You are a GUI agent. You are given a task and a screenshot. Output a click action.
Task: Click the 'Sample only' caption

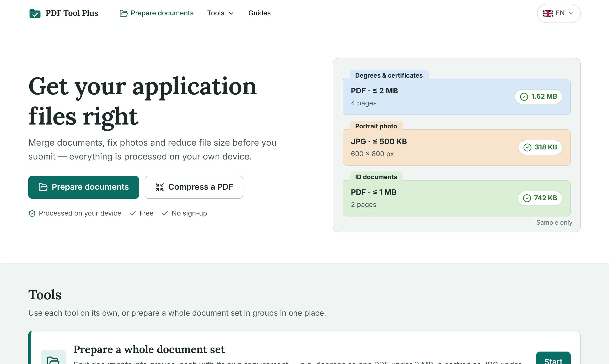[554, 222]
